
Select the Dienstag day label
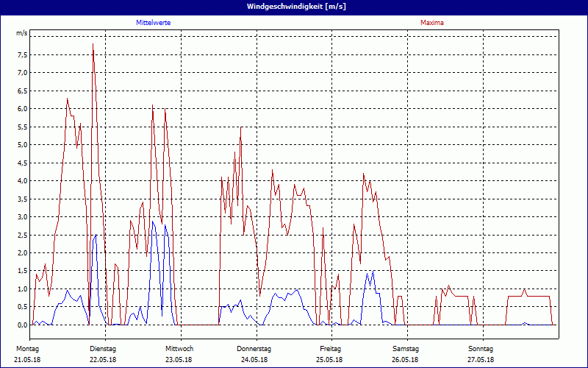click(103, 348)
